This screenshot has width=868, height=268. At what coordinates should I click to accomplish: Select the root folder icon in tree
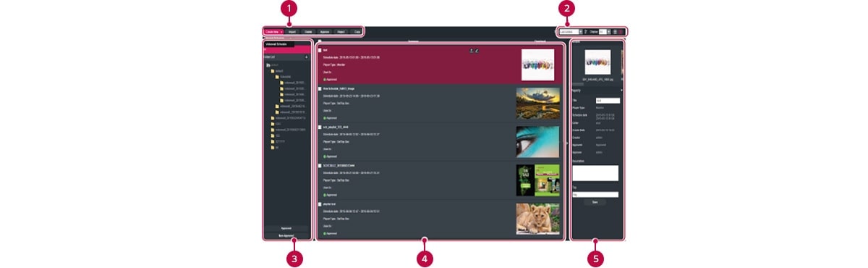point(268,65)
